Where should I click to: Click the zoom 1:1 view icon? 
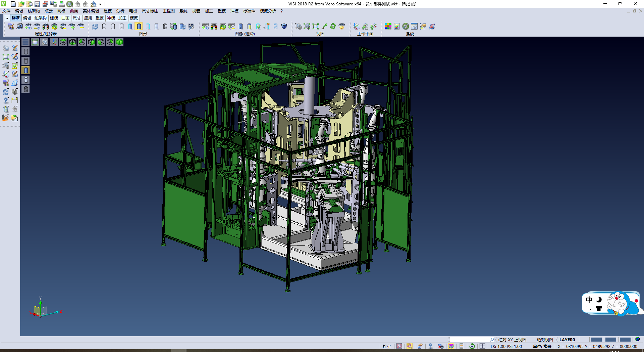click(316, 26)
